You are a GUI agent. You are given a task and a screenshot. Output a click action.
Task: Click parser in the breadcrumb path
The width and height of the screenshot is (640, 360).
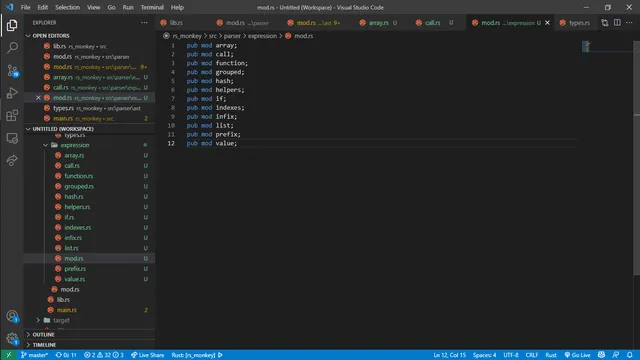pos(232,36)
